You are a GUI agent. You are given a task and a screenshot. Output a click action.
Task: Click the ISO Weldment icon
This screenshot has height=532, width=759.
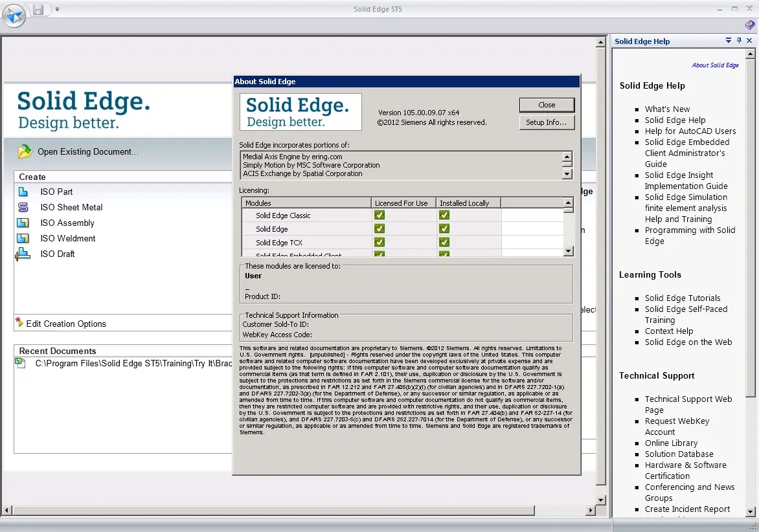coord(23,238)
